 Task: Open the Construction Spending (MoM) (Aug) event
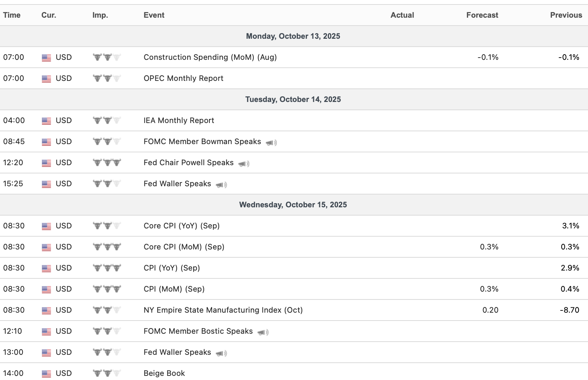[210, 57]
